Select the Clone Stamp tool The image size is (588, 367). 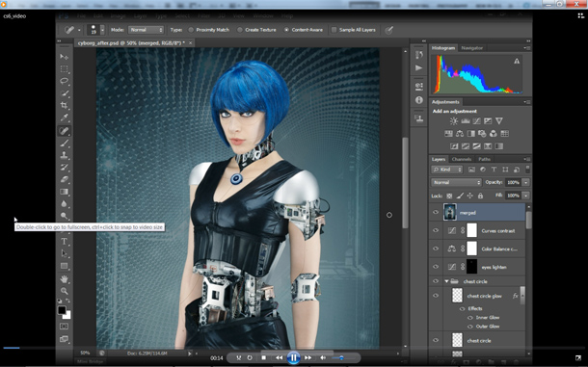click(65, 155)
